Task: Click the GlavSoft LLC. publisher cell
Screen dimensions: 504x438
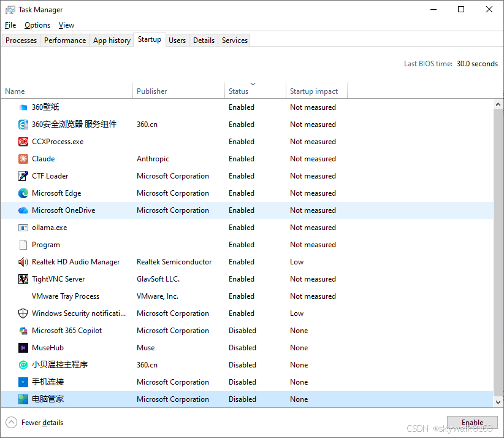Action: 158,279
